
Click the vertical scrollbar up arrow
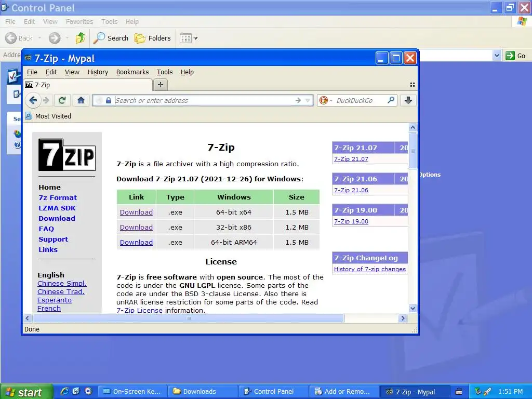pyautogui.click(x=413, y=128)
